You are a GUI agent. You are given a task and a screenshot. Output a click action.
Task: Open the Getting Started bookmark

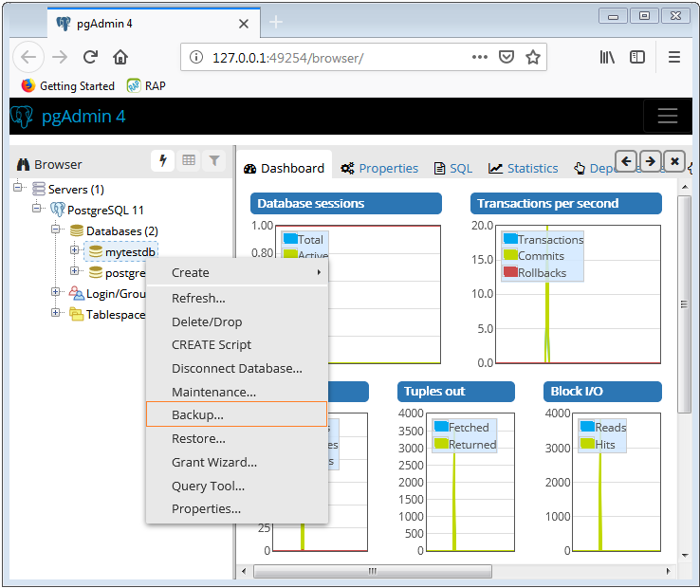pos(68,85)
